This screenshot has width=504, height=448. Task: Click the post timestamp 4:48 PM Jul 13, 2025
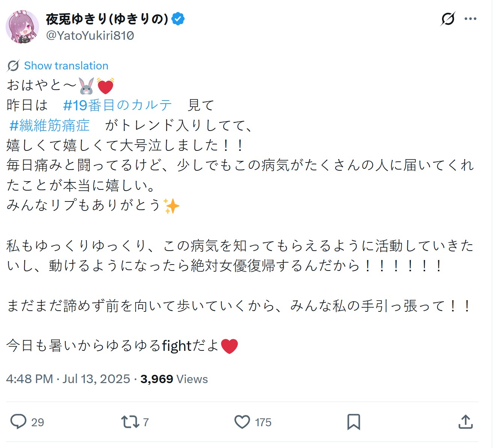point(68,379)
